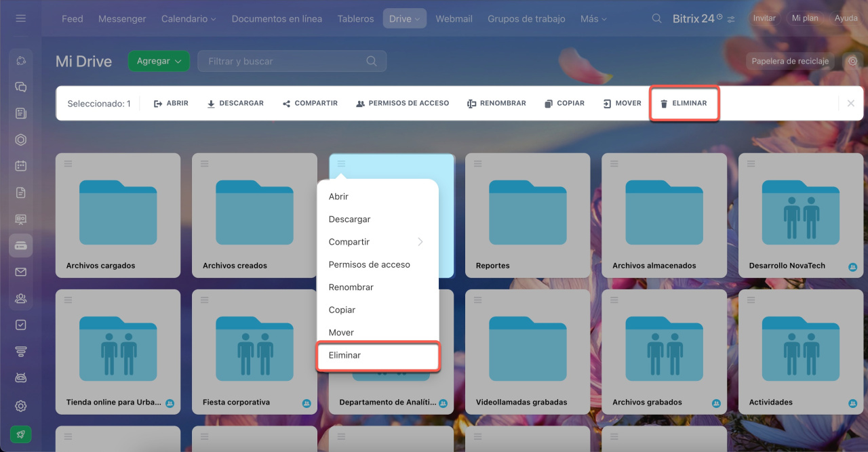This screenshot has height=452, width=868.
Task: Click the search magnifier in the top bar
Action: pos(656,18)
